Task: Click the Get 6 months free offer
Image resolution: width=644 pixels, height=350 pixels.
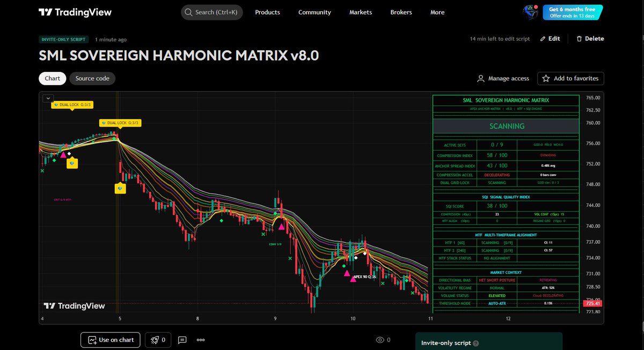Action: [x=572, y=12]
